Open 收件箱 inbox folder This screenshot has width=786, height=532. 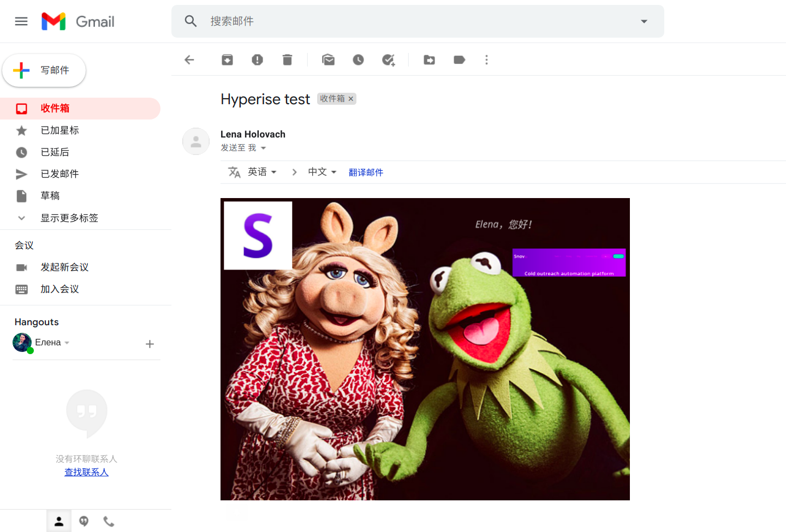tap(80, 109)
